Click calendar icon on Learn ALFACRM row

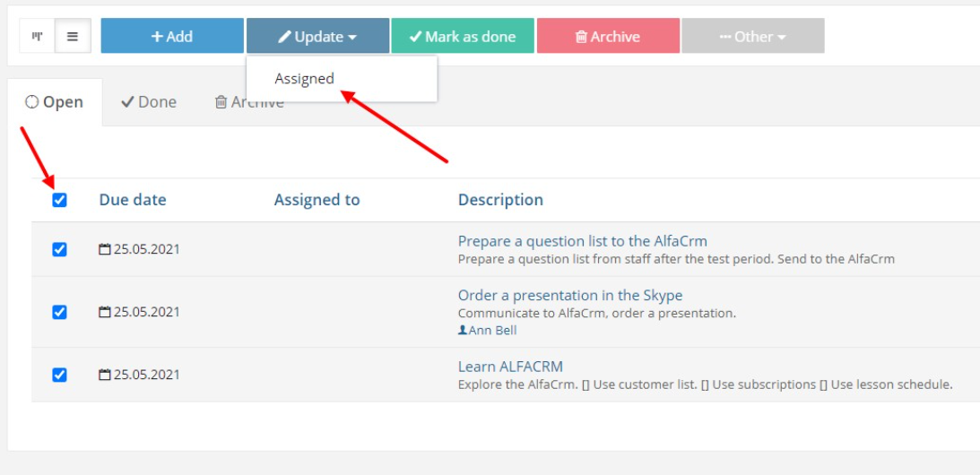pos(105,375)
